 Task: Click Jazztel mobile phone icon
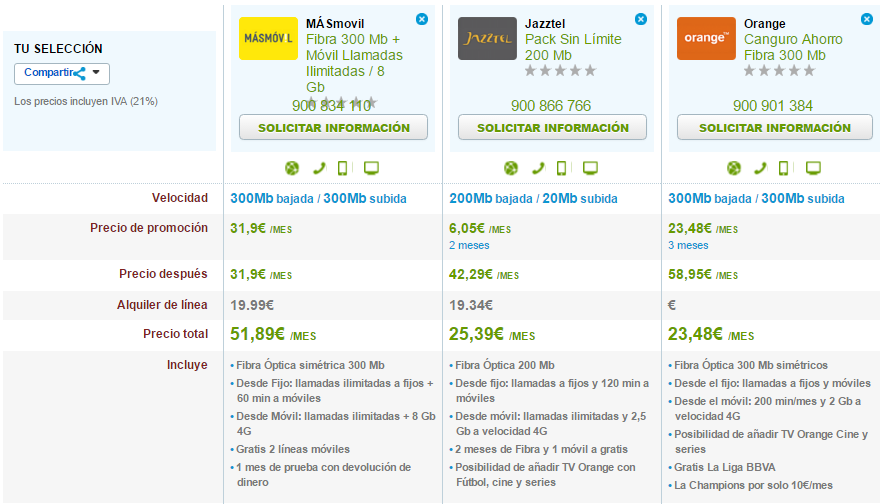tap(561, 168)
